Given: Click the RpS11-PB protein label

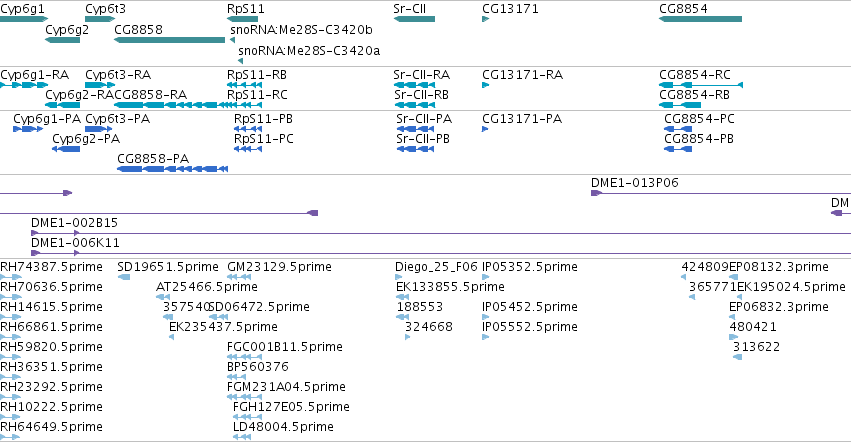Looking at the screenshot, I should 263,118.
